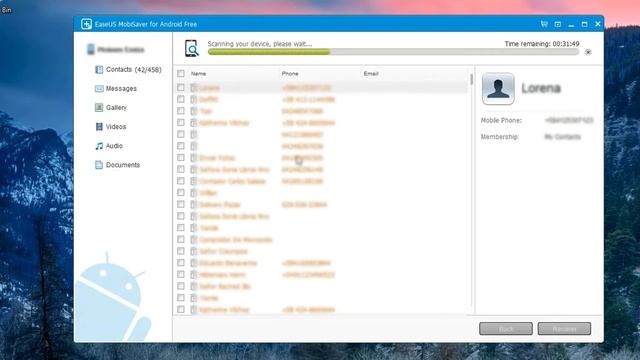Select the Taxi contact row
This screenshot has width=640, height=360.
322,111
